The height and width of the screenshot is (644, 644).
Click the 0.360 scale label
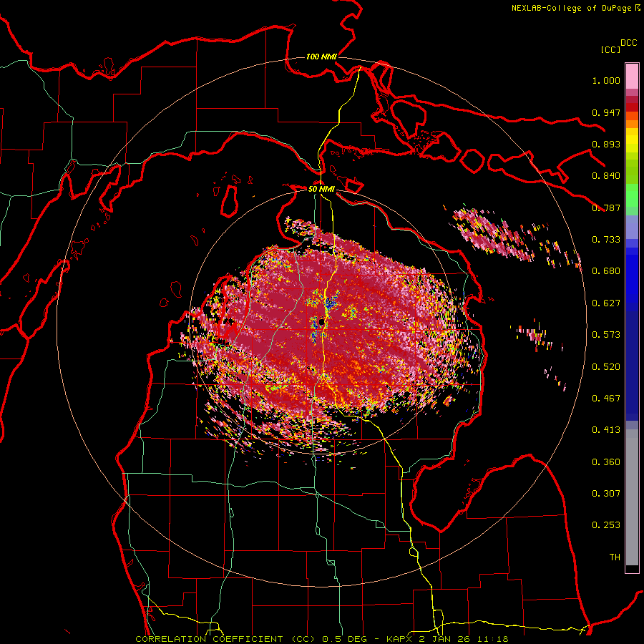[606, 462]
